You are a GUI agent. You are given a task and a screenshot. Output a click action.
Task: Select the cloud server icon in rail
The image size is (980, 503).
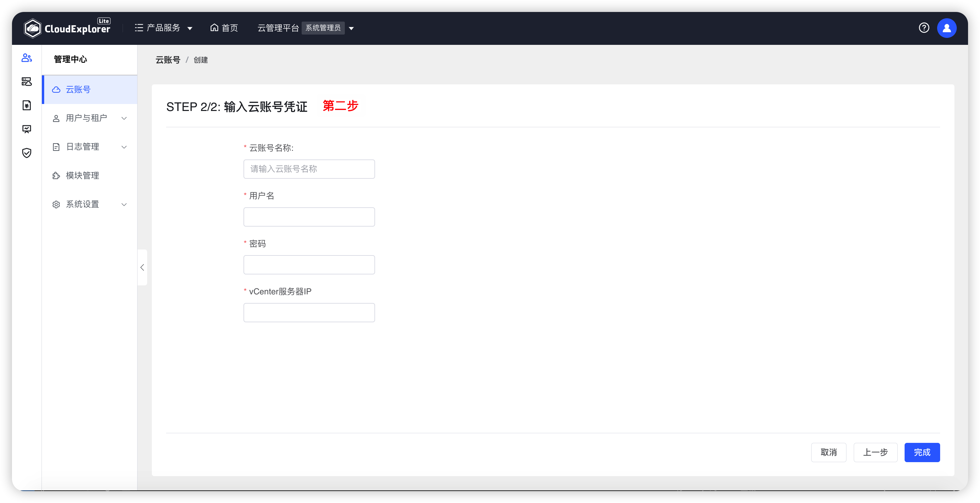[27, 81]
